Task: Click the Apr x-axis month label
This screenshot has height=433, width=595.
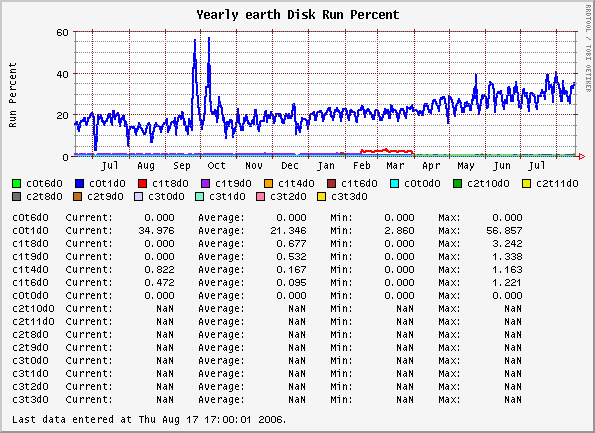Action: (431, 166)
